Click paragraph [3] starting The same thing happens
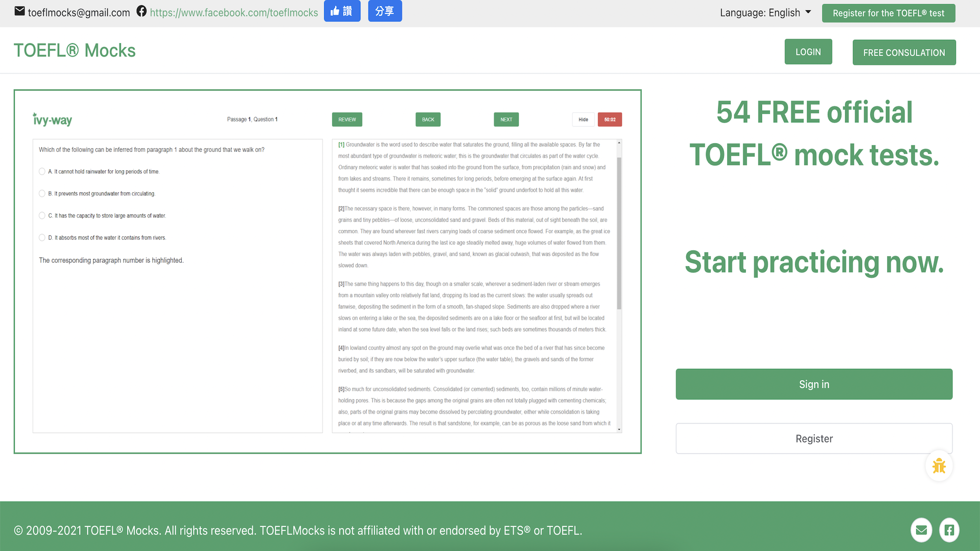 [472, 307]
